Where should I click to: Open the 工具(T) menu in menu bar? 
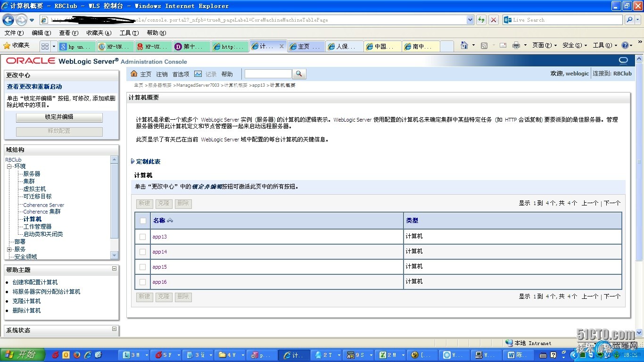click(129, 33)
